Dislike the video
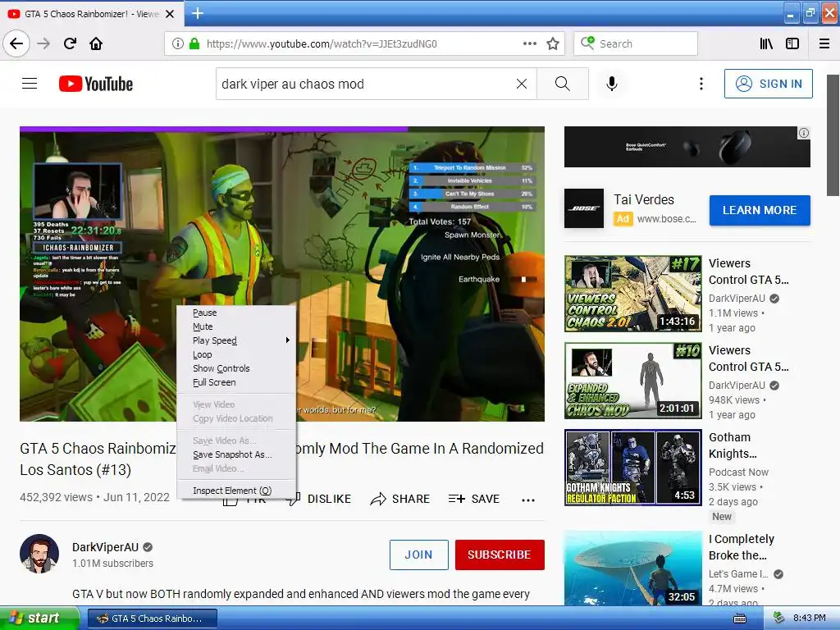The image size is (840, 630). click(x=319, y=500)
